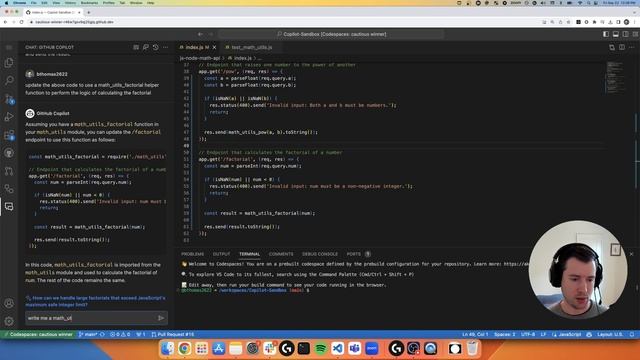Click the activity bar hamburger menu
640x360 pixels.
click(x=9, y=47)
